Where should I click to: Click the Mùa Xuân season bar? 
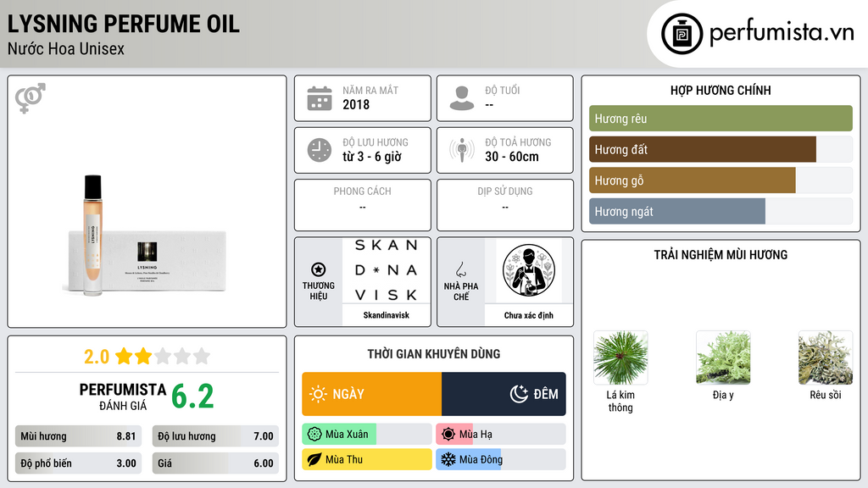pos(367,435)
